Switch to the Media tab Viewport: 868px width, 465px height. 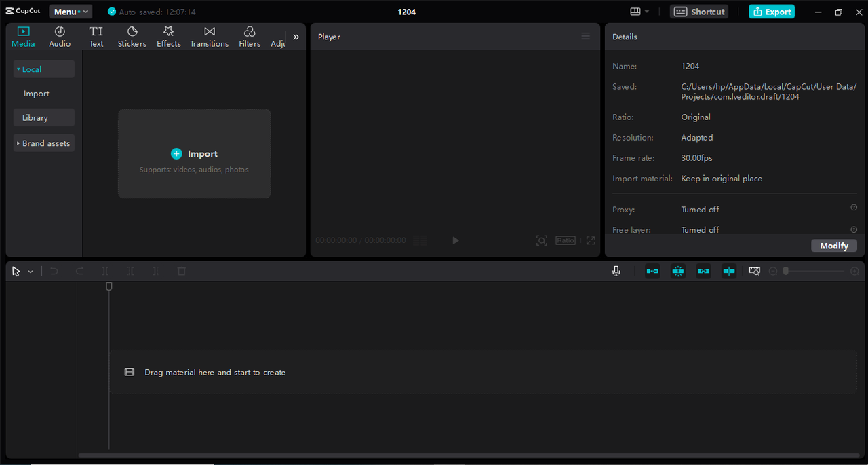[23, 37]
